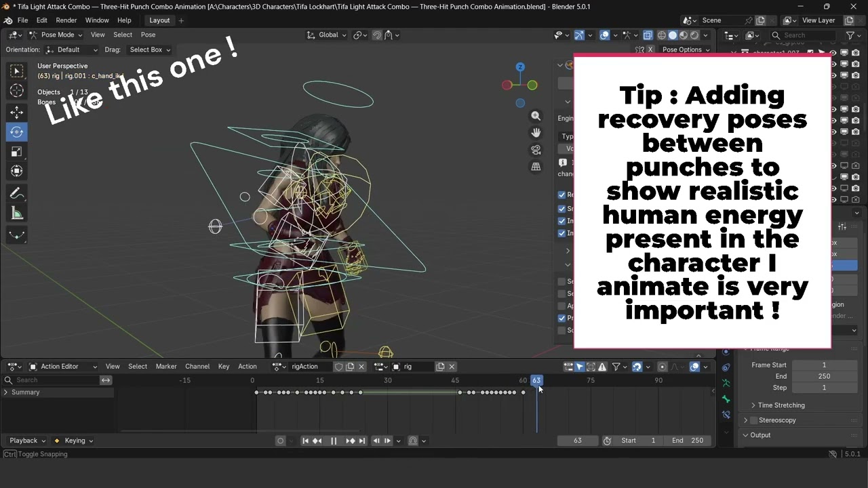Image resolution: width=868 pixels, height=488 pixels.
Task: Switch perspective/orthographic view with grid icon
Action: pos(536,167)
